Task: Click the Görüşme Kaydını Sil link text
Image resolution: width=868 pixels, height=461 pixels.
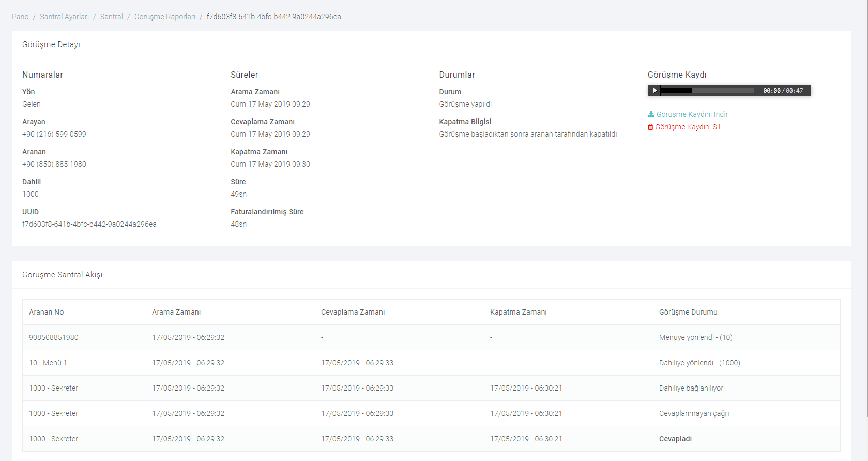Action: pos(687,127)
